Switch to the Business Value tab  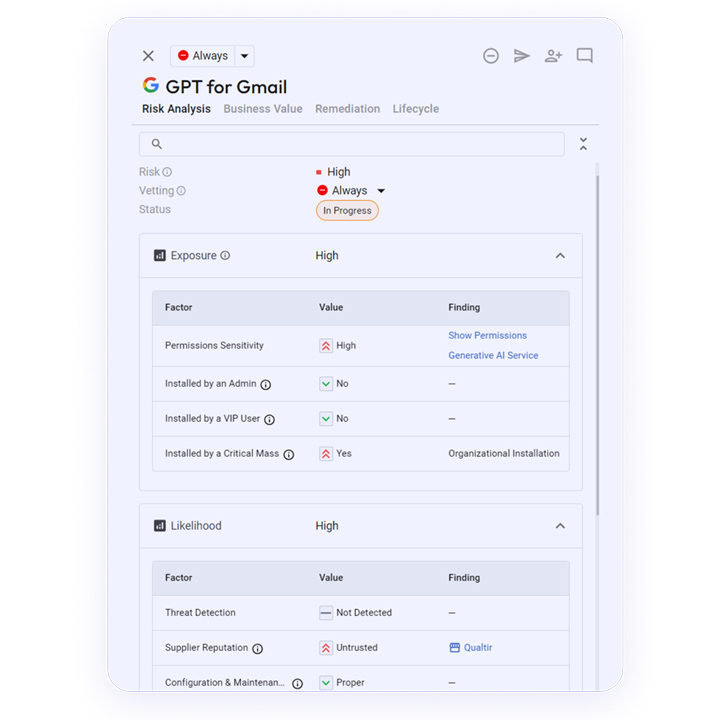(x=263, y=109)
